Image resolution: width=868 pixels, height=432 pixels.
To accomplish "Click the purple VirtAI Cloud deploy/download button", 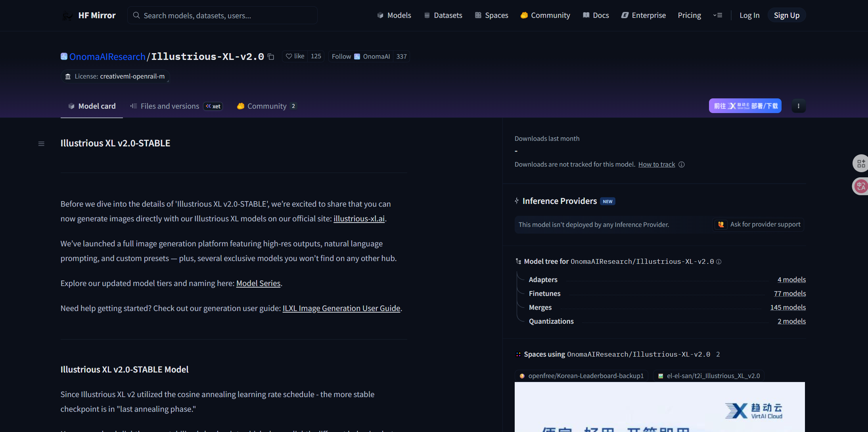I will click(745, 106).
